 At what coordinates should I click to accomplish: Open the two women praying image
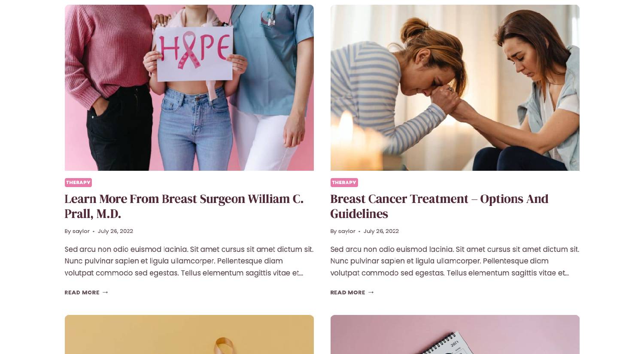pos(455,88)
